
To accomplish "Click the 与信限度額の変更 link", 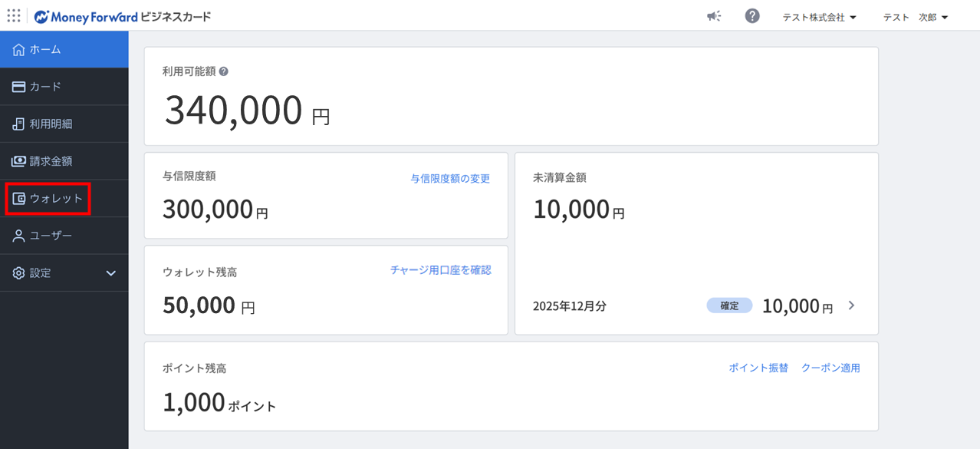I will (449, 179).
